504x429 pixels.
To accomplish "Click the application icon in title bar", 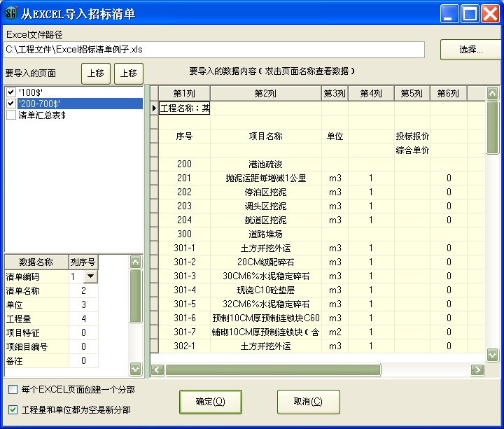I will point(10,13).
